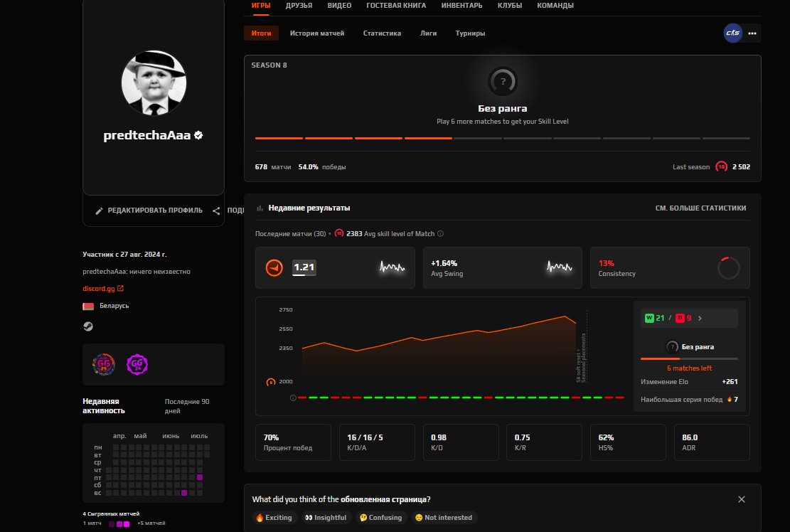790x532 pixels.
Task: Open the ИГРЫ tab
Action: pos(261,6)
